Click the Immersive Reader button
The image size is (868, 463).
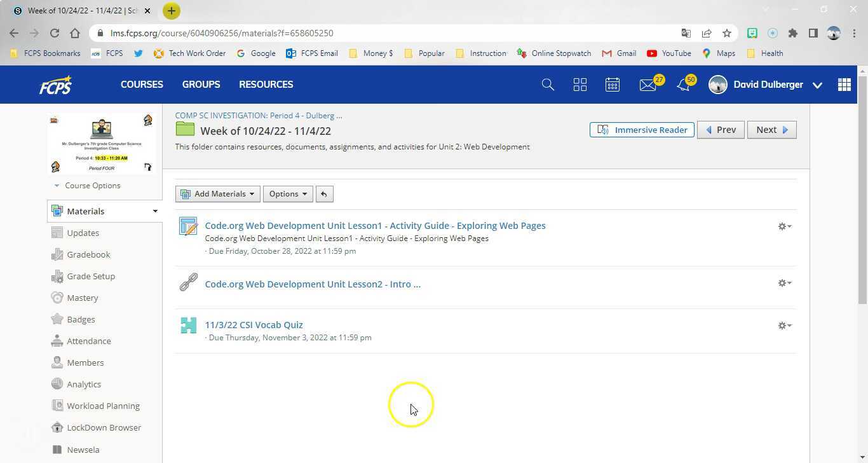(x=642, y=130)
